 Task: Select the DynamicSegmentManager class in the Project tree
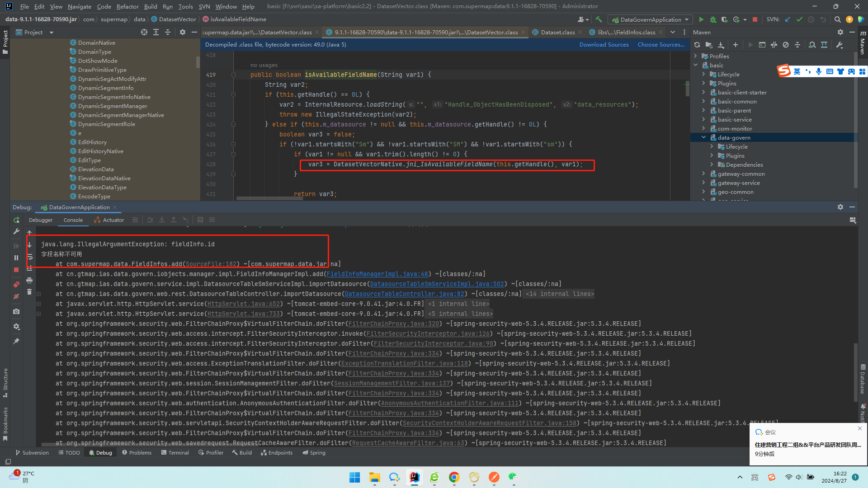tap(113, 106)
